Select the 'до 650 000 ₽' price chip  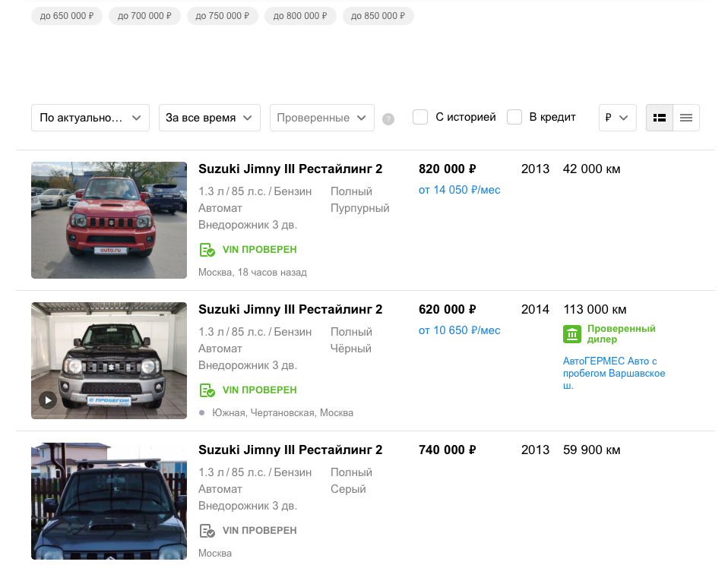click(67, 16)
